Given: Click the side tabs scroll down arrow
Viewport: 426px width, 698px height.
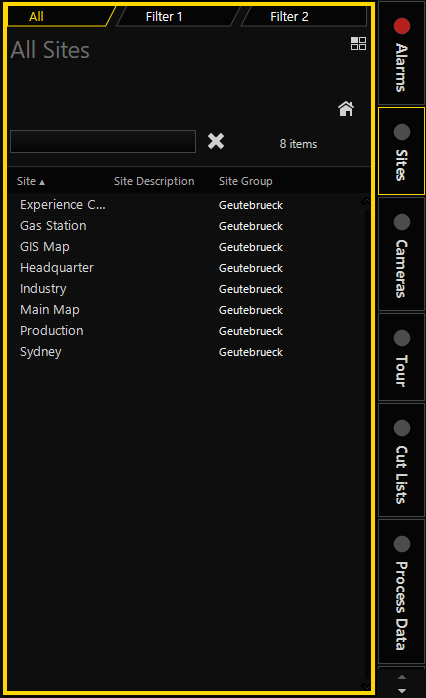Looking at the screenshot, I should coord(402,691).
